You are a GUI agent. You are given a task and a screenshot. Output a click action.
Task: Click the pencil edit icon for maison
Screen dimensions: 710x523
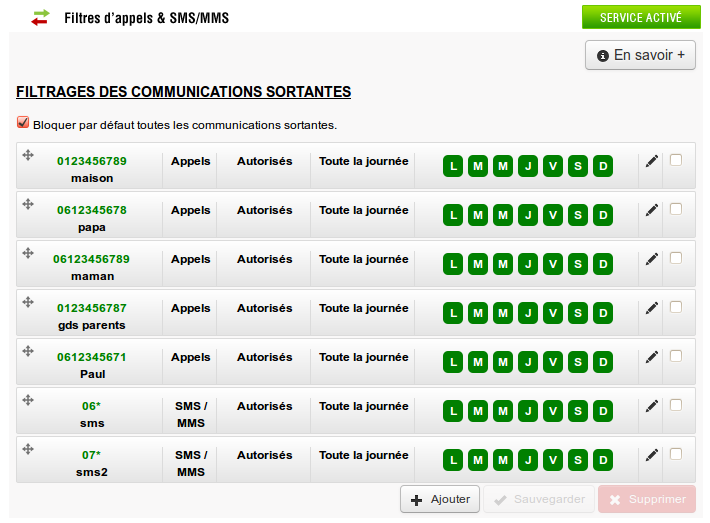pos(652,161)
